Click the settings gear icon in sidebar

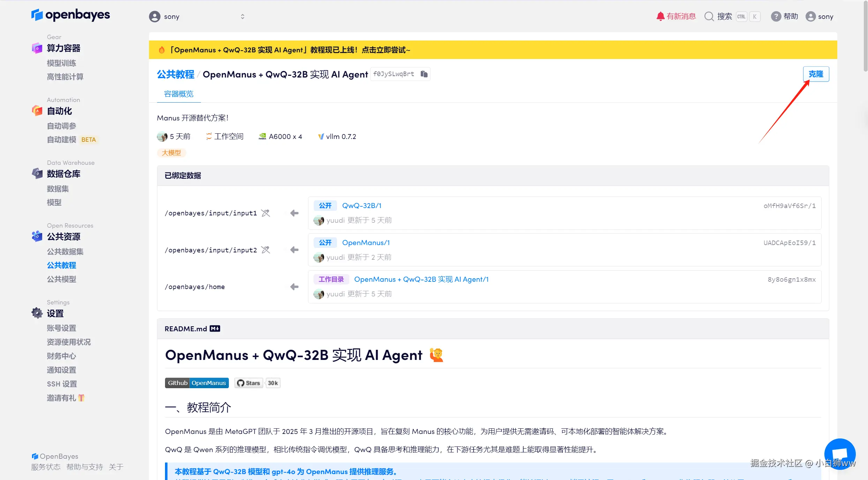pos(37,313)
